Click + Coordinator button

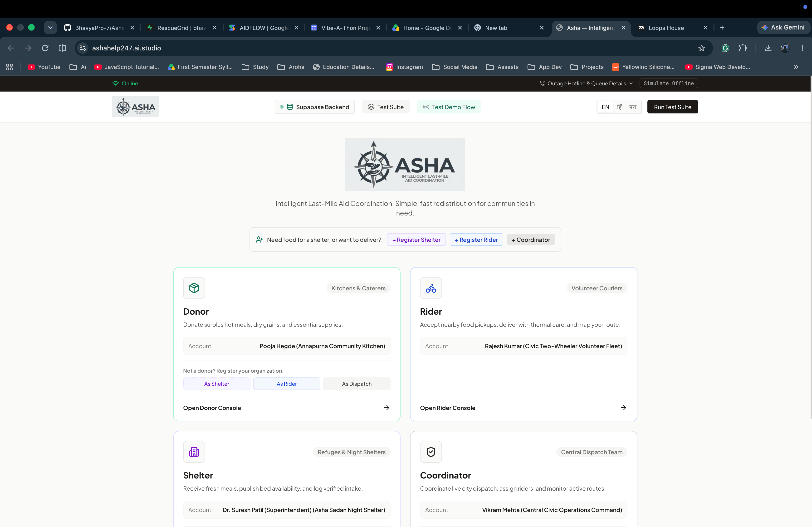(531, 239)
